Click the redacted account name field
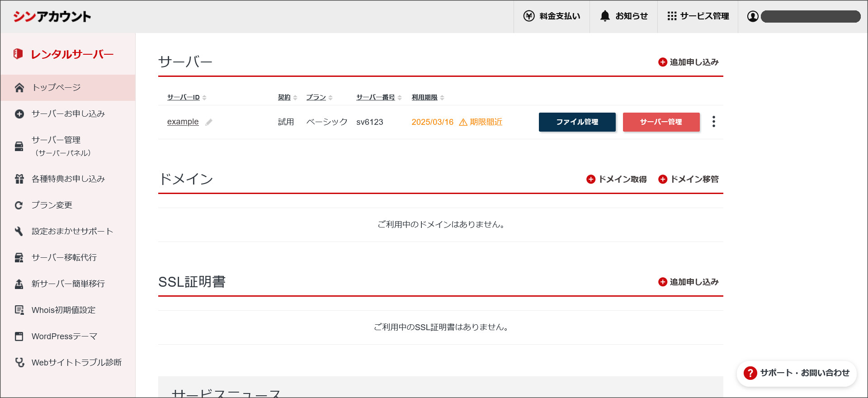The image size is (868, 398). (811, 16)
